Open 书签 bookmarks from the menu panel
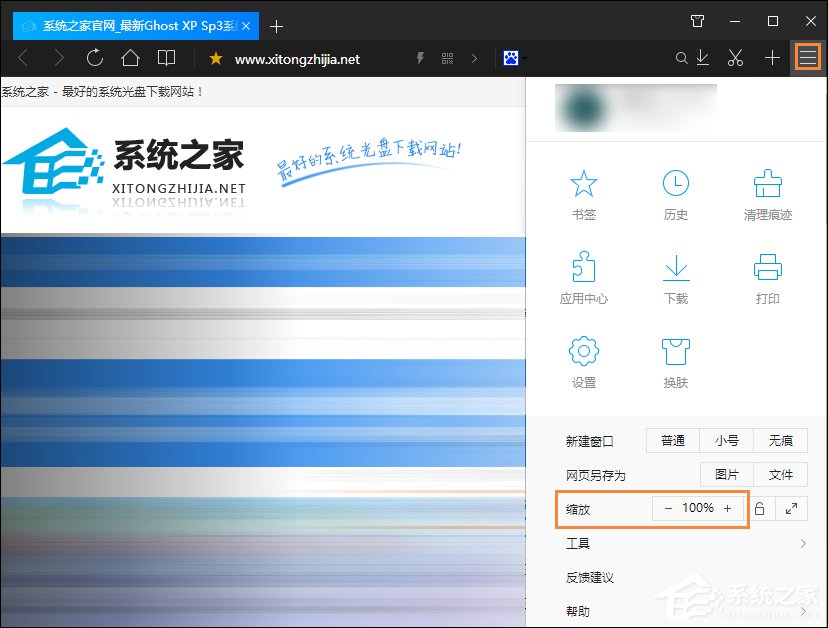This screenshot has height=628, width=828. click(583, 194)
